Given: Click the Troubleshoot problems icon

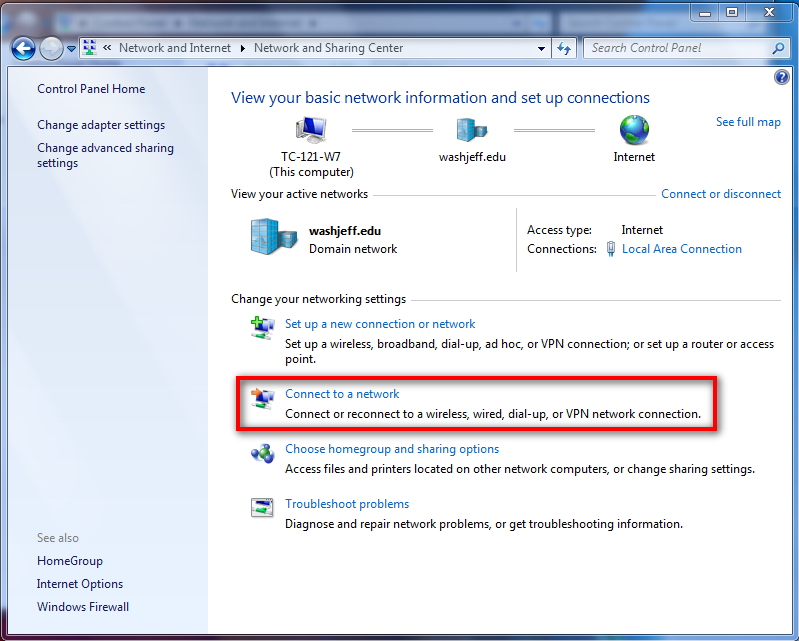Looking at the screenshot, I should click(x=262, y=508).
